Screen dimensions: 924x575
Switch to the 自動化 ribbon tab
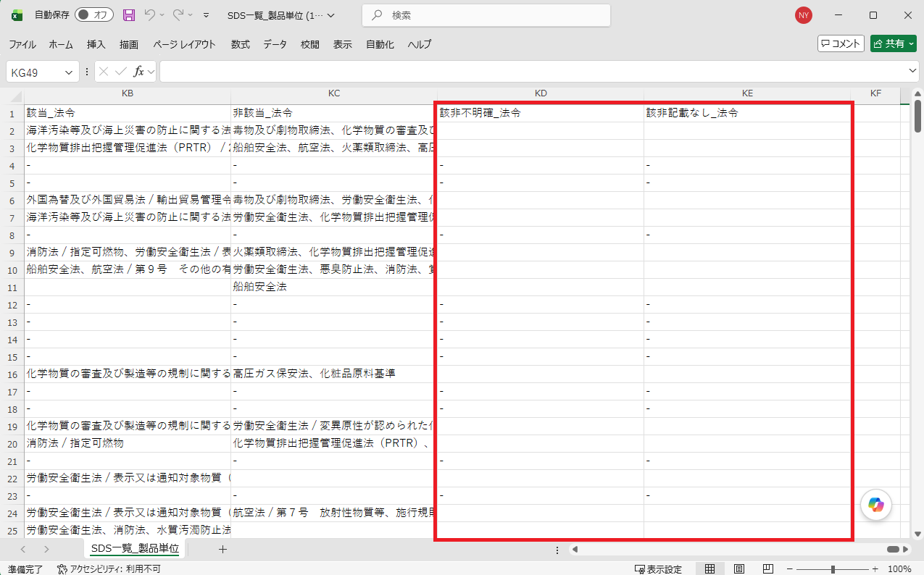tap(380, 44)
